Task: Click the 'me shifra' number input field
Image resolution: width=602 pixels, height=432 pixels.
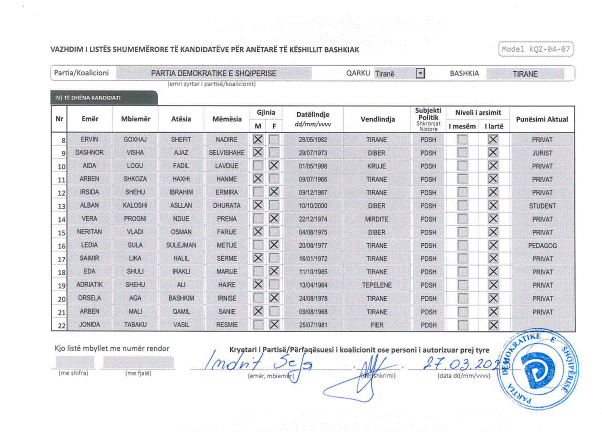Action: pos(73,361)
